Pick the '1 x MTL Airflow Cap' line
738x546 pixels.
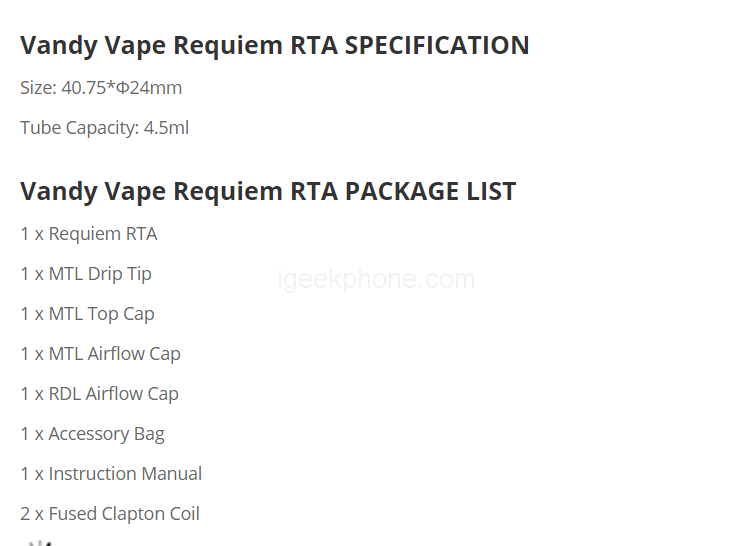point(100,354)
